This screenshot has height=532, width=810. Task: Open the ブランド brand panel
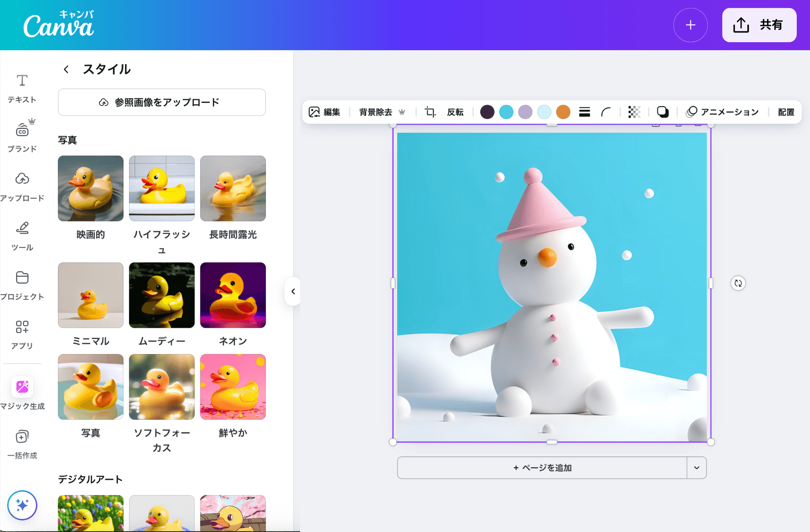(22, 136)
